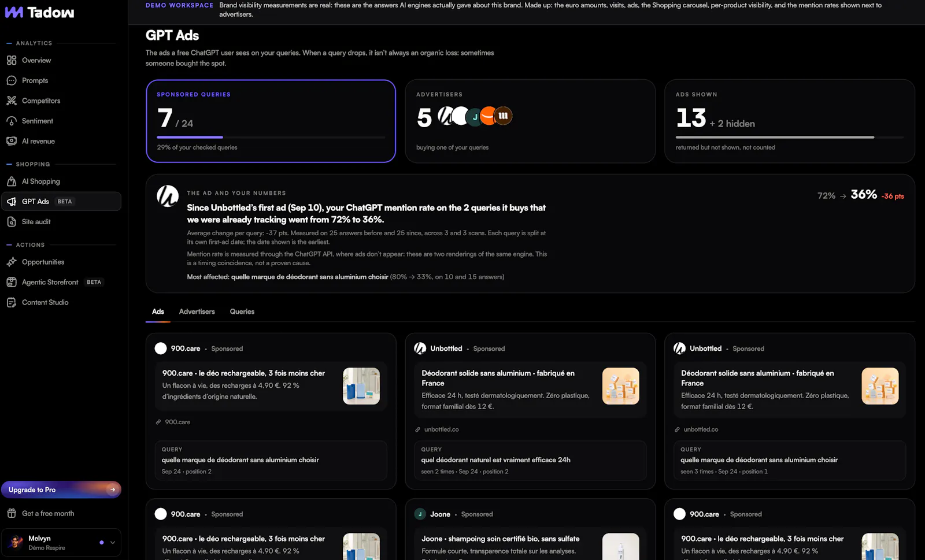Viewport: 925px width, 560px height.
Task: Click the Sponsored Queries progress bar
Action: coord(271,137)
